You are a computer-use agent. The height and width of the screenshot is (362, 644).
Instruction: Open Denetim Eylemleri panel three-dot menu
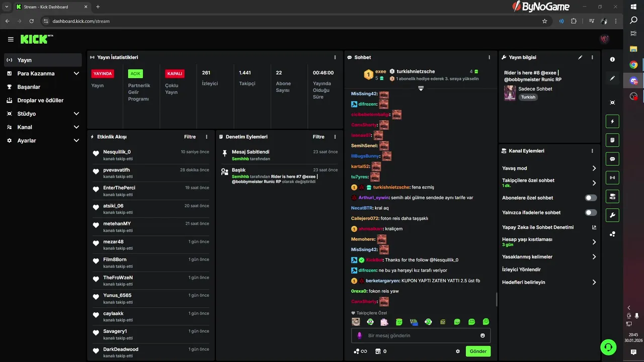pyautogui.click(x=335, y=137)
